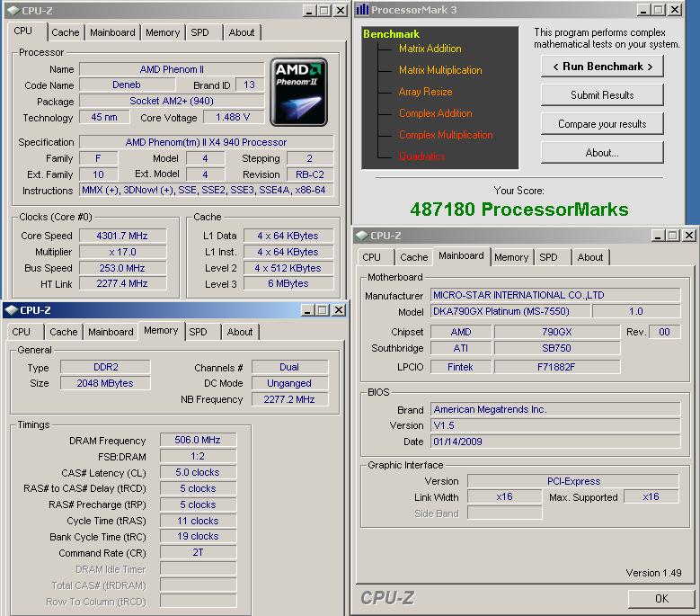Click the Multiplier value x 17.0
700x616 pixels.
point(123,252)
